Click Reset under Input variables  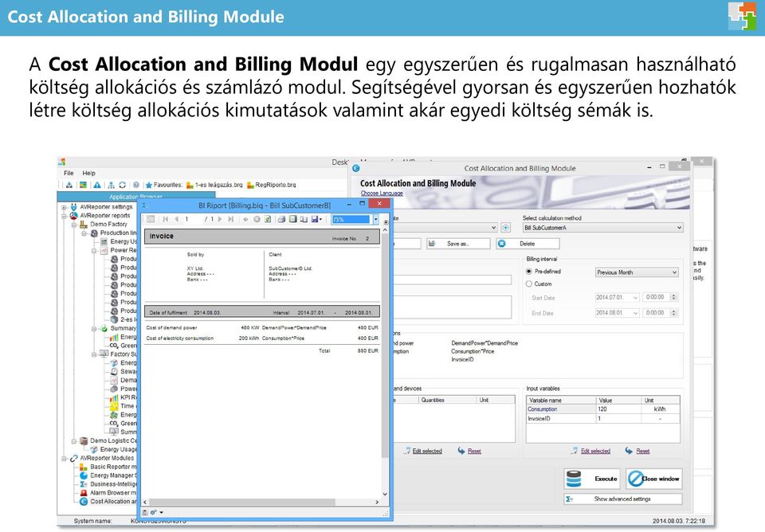pyautogui.click(x=642, y=451)
